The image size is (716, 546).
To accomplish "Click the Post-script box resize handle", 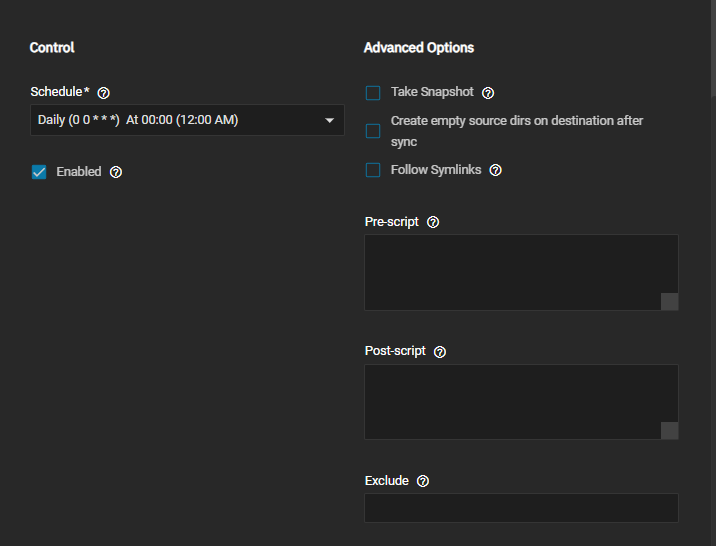I will click(x=670, y=431).
